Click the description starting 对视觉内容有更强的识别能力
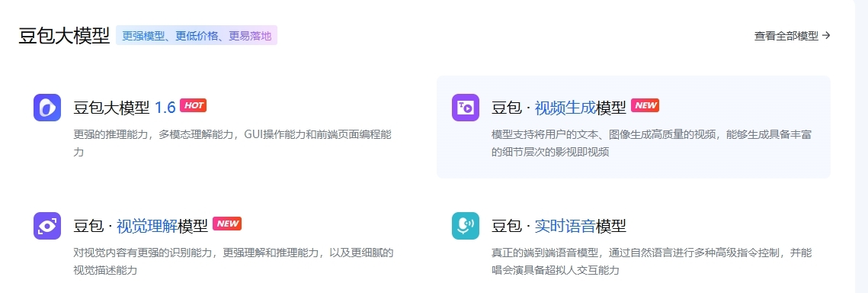 tap(233, 262)
